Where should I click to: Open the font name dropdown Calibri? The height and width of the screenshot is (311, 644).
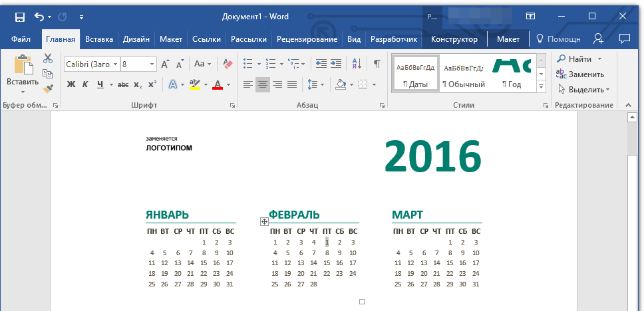click(x=116, y=64)
